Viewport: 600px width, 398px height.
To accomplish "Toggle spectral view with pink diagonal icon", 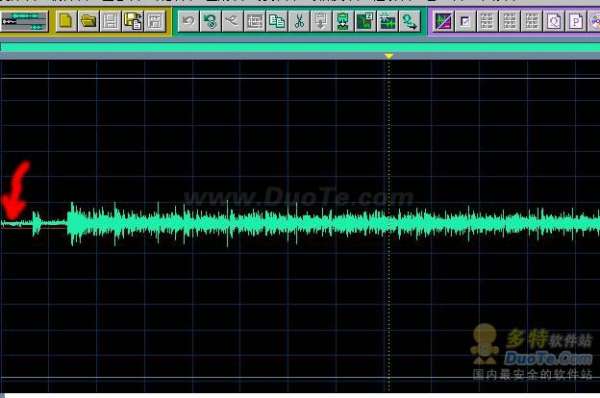I will 443,21.
